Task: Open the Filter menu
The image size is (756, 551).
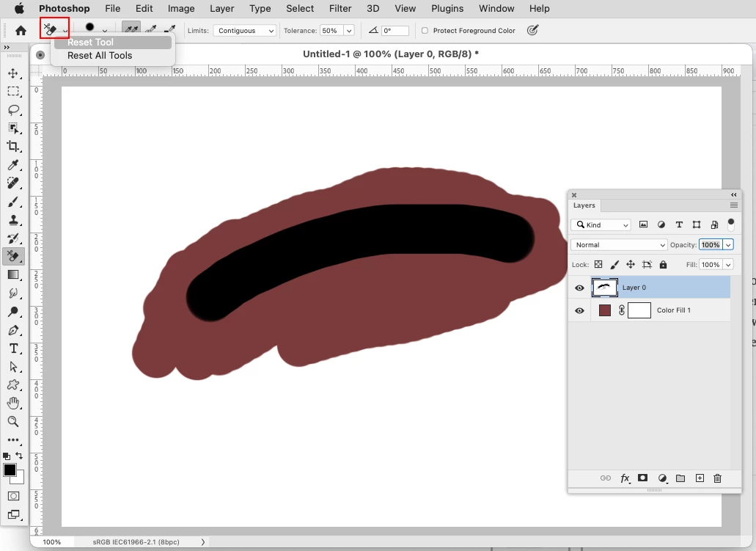Action: pos(340,9)
